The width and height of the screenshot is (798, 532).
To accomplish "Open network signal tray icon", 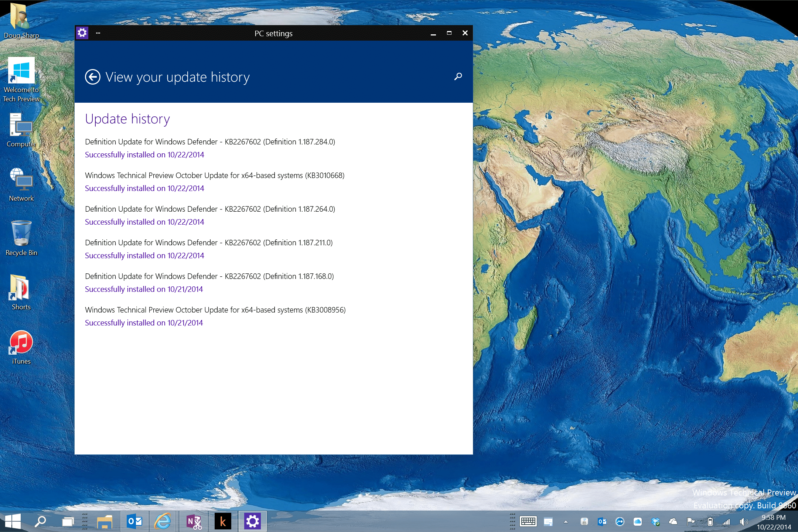I will pyautogui.click(x=726, y=522).
